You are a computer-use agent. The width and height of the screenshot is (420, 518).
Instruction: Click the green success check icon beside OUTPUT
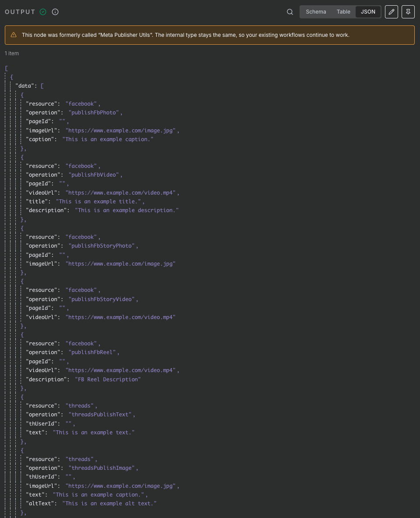(x=43, y=12)
